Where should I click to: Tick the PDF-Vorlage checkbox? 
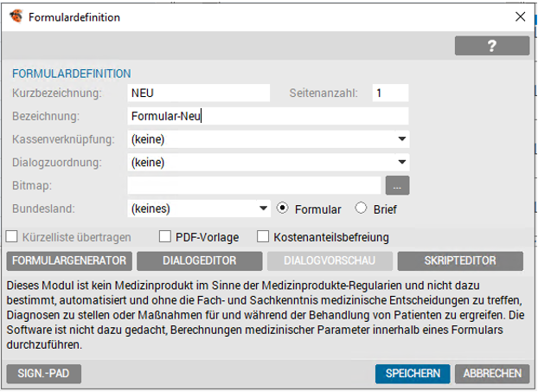[165, 237]
